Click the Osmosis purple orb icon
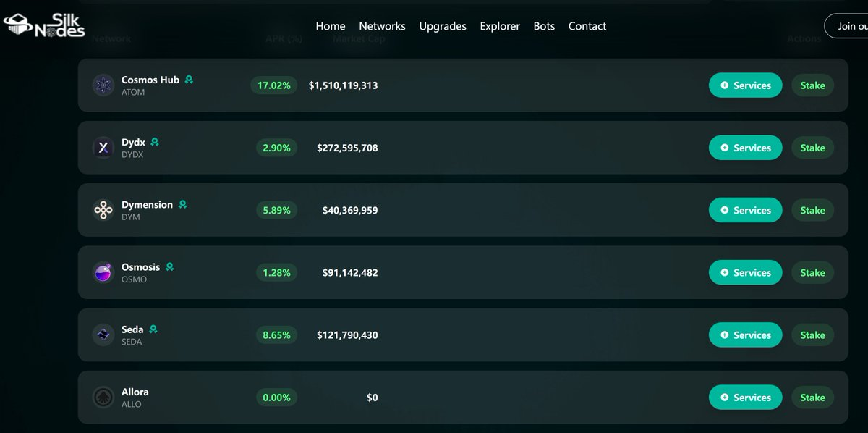The width and height of the screenshot is (868, 433). tap(103, 273)
